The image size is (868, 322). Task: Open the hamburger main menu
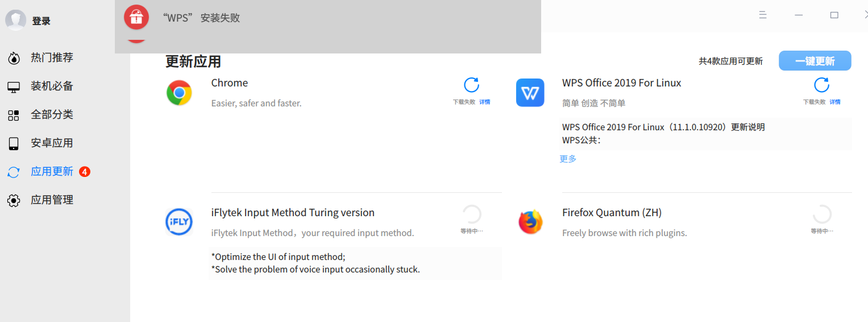[x=763, y=15]
